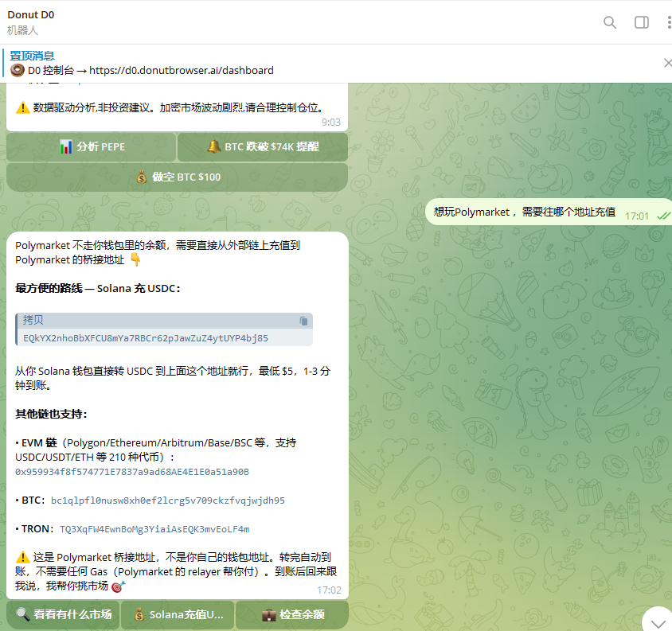The height and width of the screenshot is (631, 672).
Task: Toggle the side panel icon in header
Action: click(642, 22)
